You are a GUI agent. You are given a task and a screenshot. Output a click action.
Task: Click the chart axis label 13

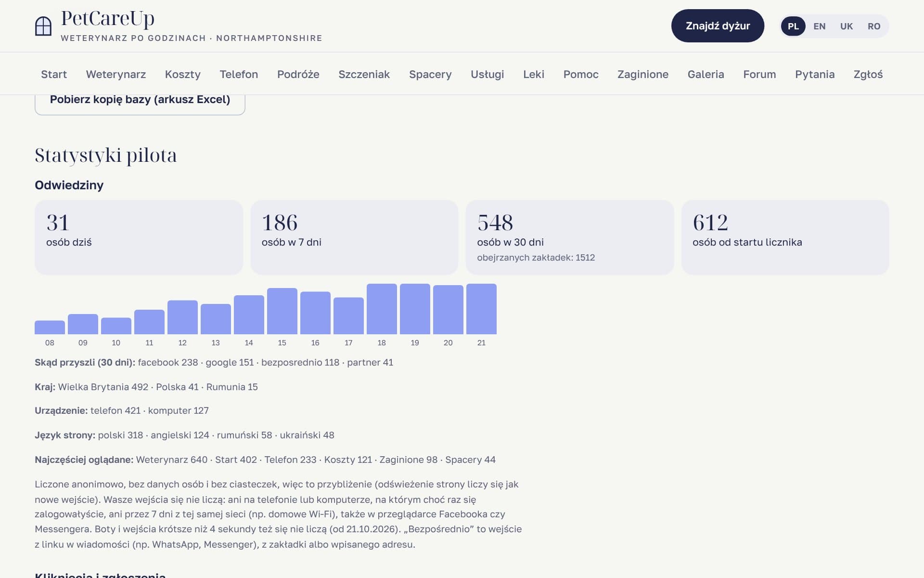[x=216, y=343]
